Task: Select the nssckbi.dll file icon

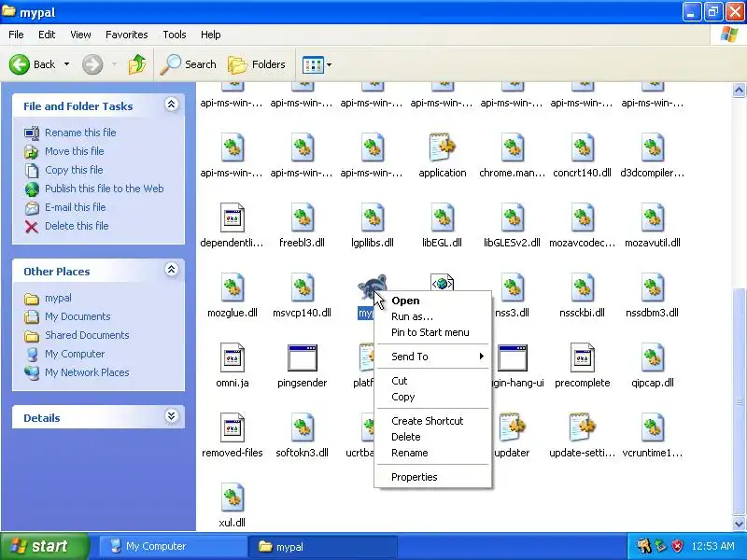Action: [x=582, y=288]
